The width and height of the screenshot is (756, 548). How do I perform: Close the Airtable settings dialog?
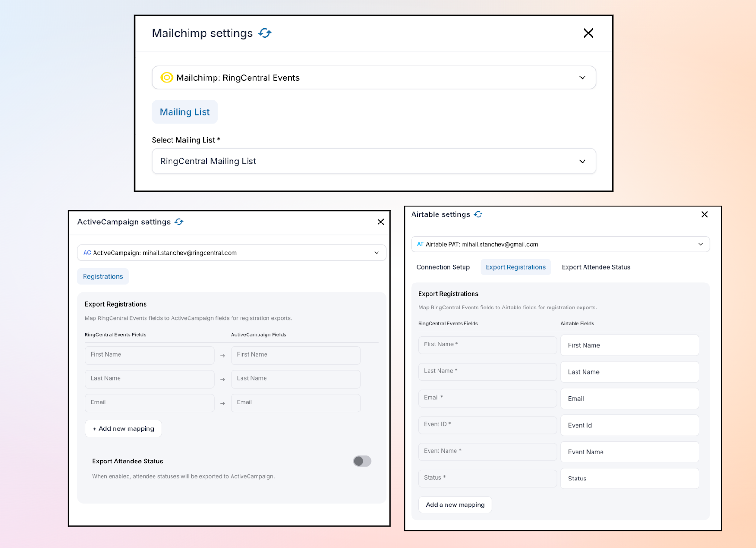point(704,214)
